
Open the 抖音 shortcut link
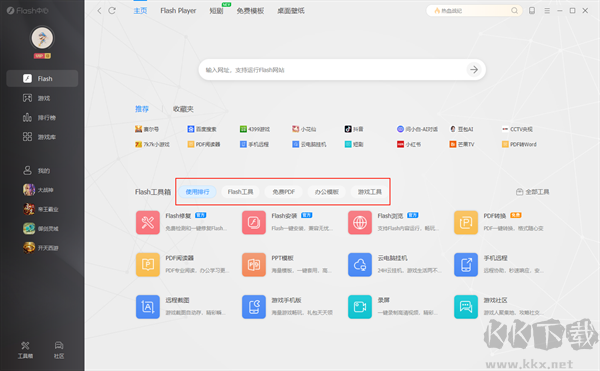point(354,129)
